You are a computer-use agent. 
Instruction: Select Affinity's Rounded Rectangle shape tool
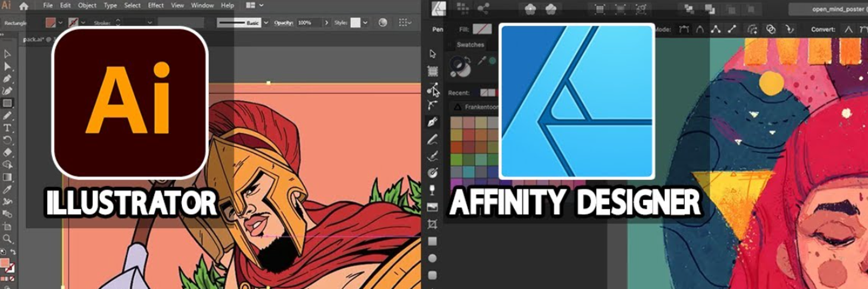[432, 275]
